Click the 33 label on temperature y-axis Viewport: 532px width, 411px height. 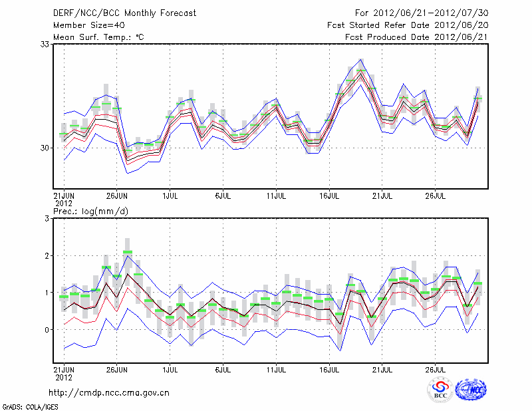point(46,45)
